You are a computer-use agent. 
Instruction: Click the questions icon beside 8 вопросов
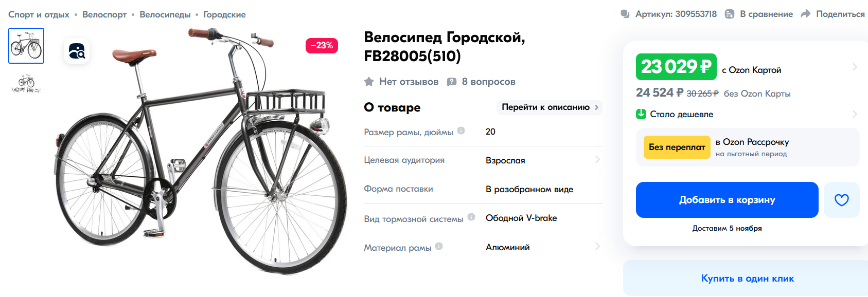point(452,82)
